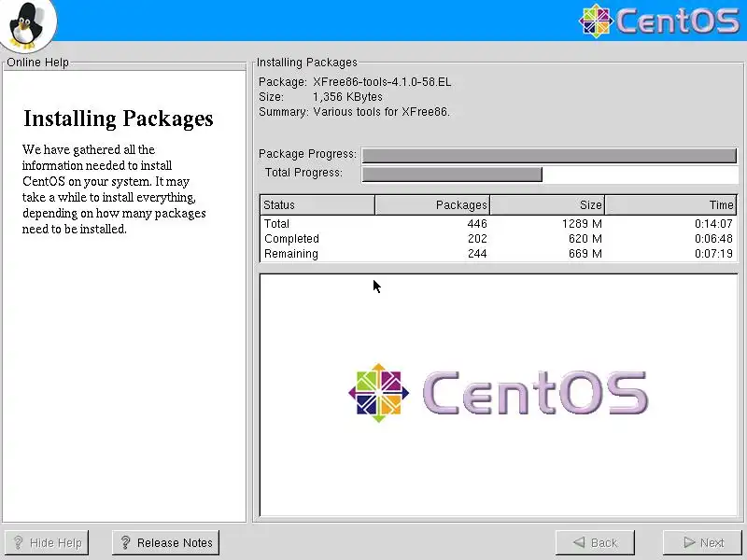Select the Time column header
This screenshot has width=747, height=560.
coord(670,204)
